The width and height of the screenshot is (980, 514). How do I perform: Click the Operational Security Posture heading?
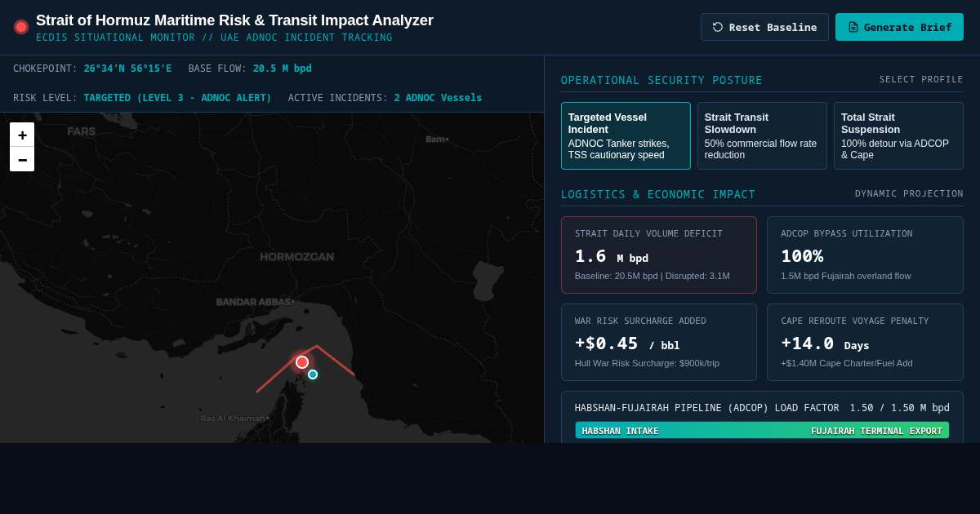point(661,80)
